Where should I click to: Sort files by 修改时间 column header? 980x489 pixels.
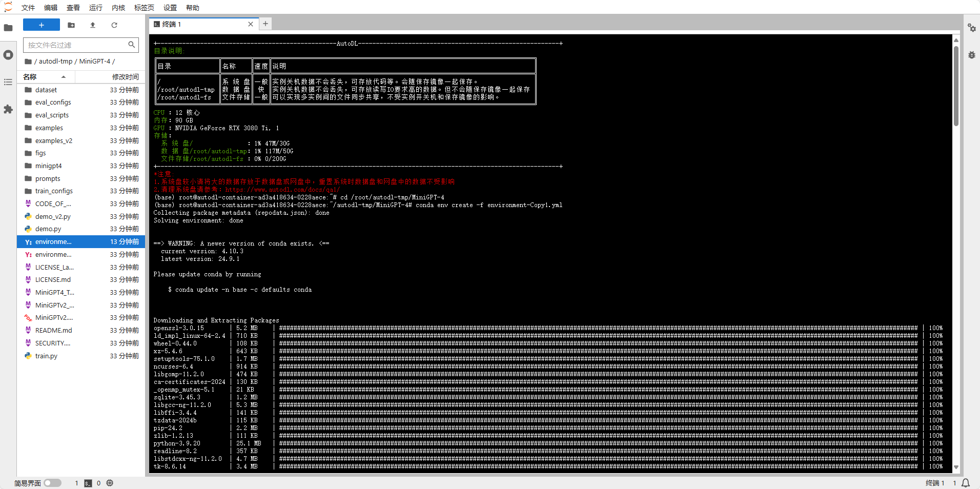pyautogui.click(x=110, y=77)
